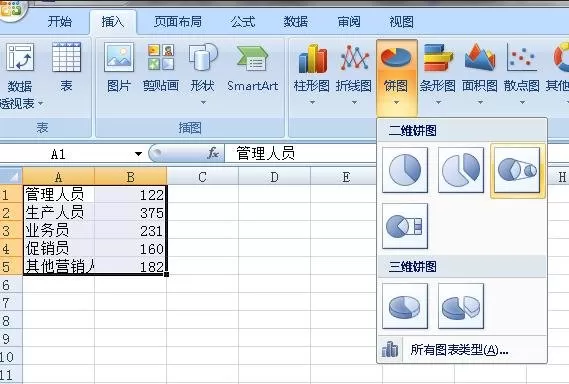Select cell containing 促销员
The width and height of the screenshot is (569, 384).
(59, 249)
